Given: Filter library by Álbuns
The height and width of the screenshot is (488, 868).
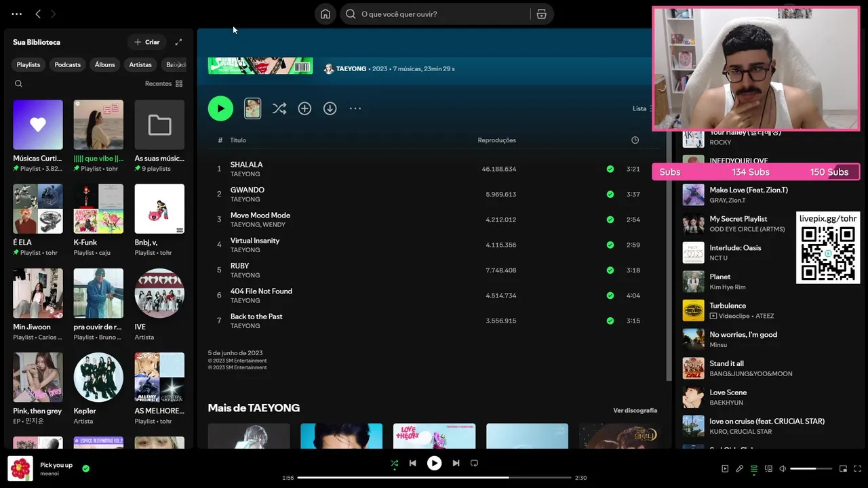Looking at the screenshot, I should point(104,64).
